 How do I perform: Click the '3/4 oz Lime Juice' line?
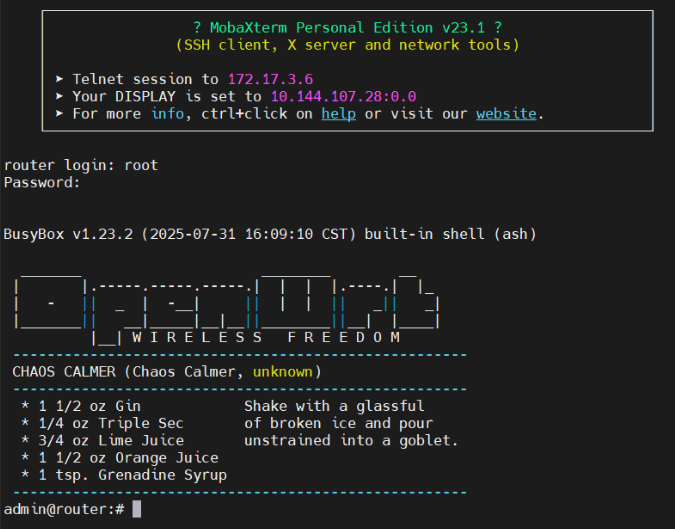(x=102, y=440)
